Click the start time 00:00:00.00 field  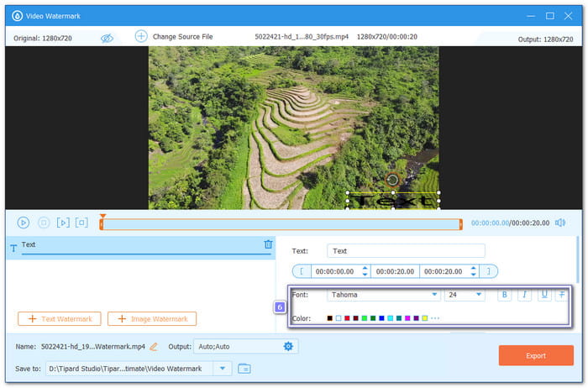(x=335, y=271)
